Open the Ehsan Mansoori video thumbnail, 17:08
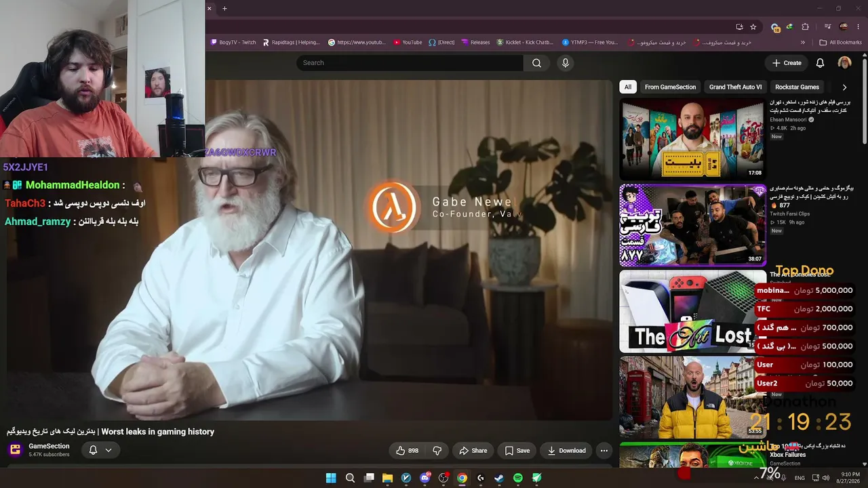 click(692, 139)
